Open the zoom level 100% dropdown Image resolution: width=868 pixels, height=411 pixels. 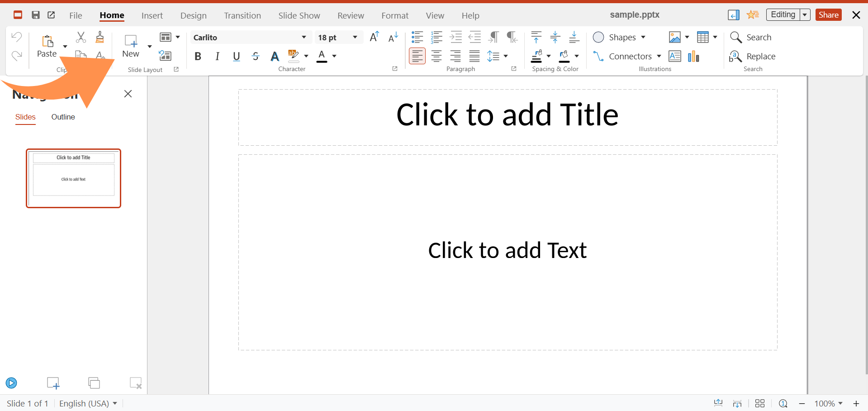point(829,403)
